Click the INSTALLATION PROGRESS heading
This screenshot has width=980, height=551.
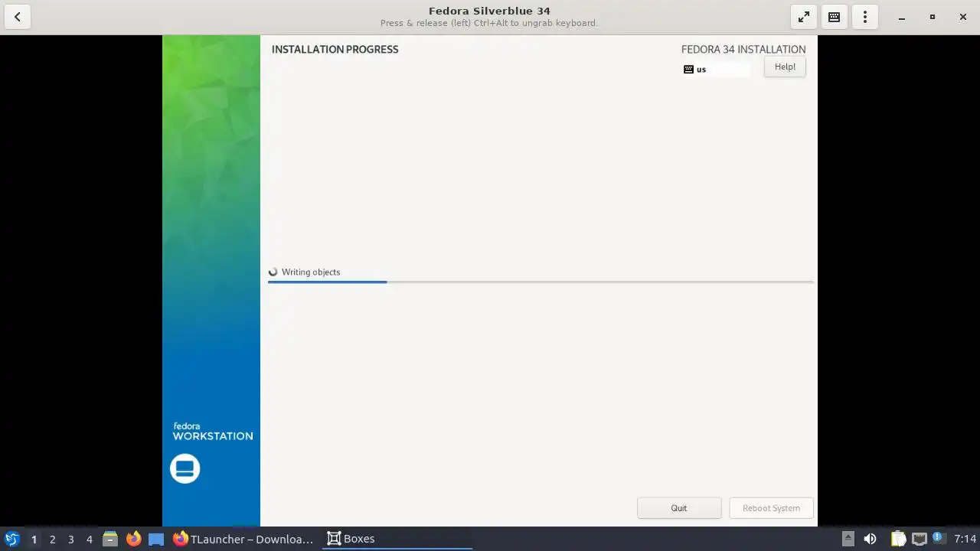pyautogui.click(x=335, y=49)
